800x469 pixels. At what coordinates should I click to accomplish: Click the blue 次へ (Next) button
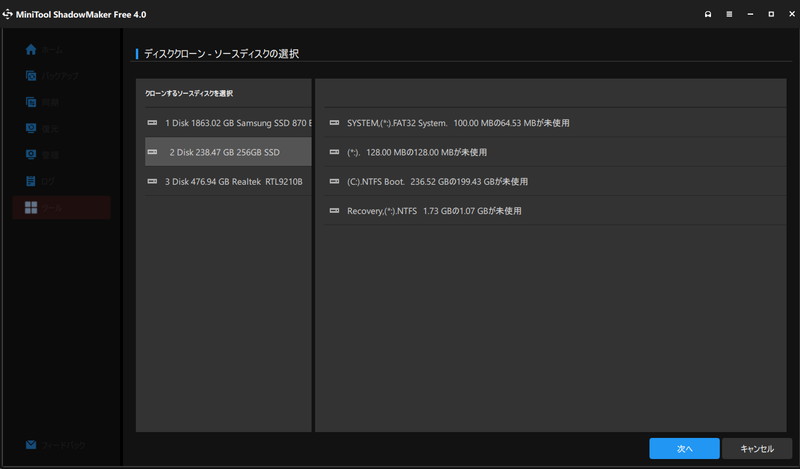(684, 448)
